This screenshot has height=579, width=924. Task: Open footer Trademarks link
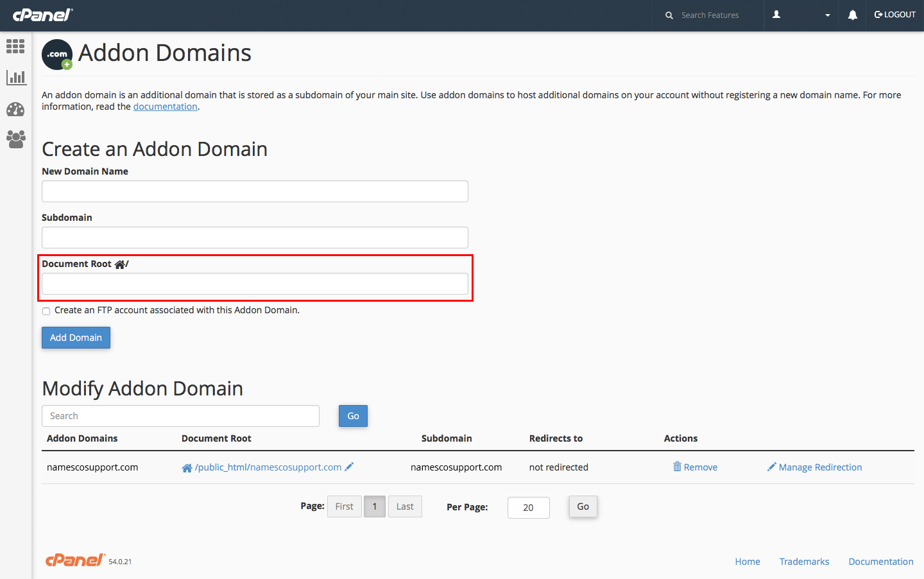804,562
